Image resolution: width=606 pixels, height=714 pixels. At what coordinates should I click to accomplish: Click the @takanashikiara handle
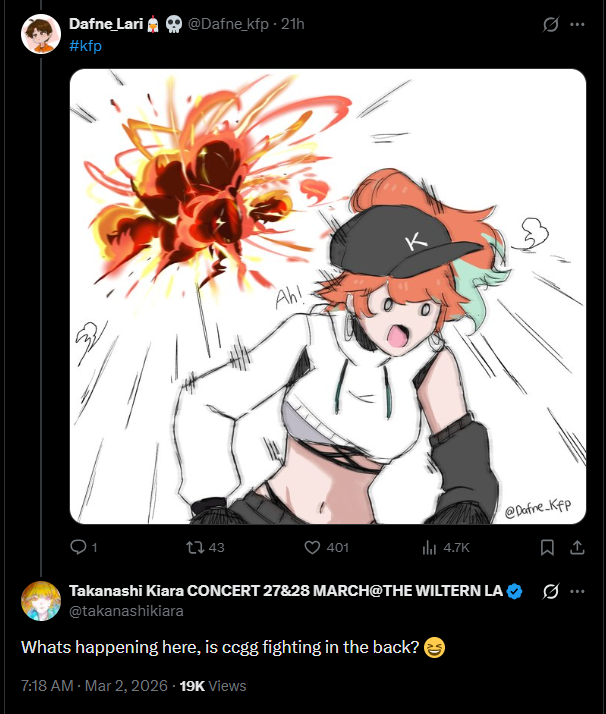coord(126,611)
